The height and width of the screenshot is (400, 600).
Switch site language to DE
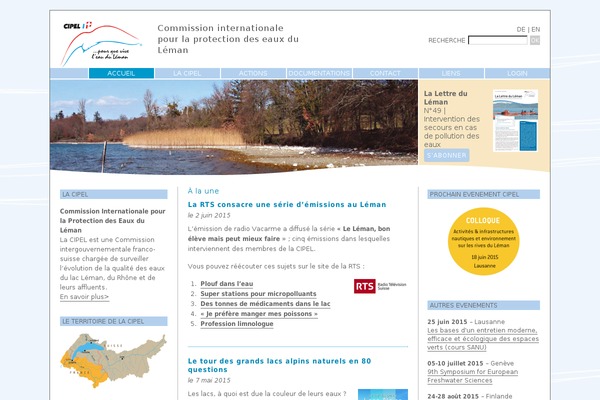(x=520, y=29)
